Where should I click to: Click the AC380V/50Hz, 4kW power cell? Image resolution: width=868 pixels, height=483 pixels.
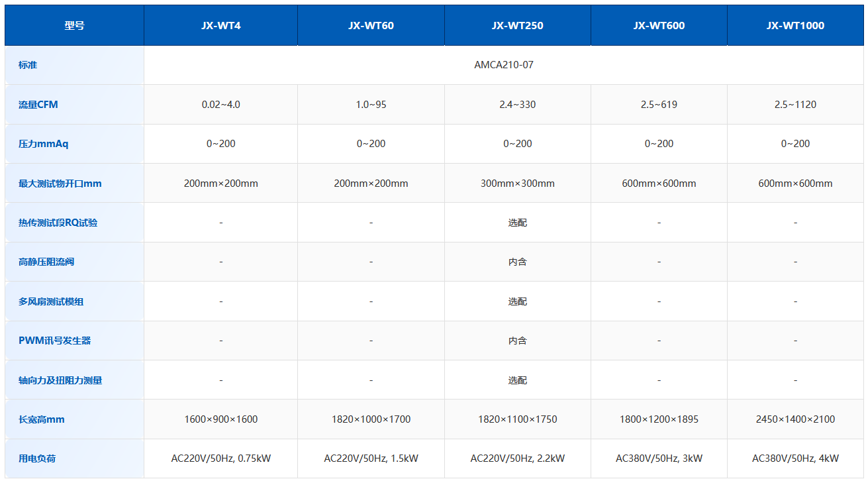point(795,458)
